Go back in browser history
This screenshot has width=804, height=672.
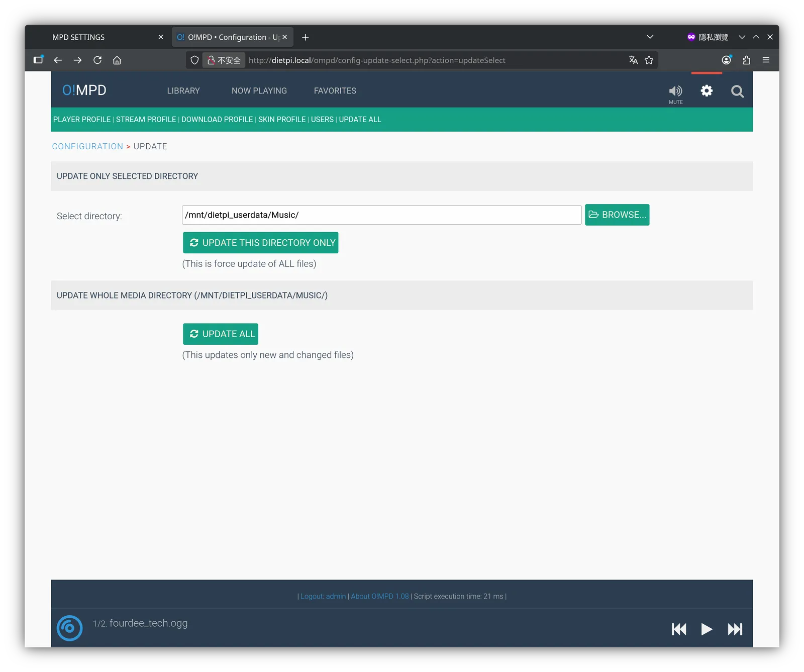click(58, 60)
